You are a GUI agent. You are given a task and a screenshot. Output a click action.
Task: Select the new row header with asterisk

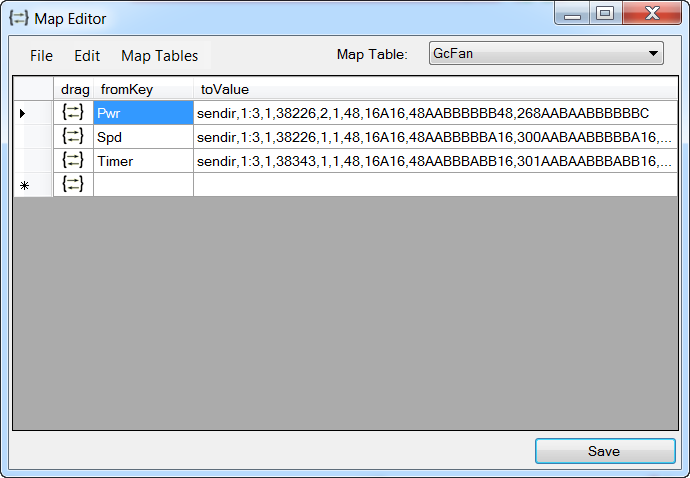coord(33,184)
